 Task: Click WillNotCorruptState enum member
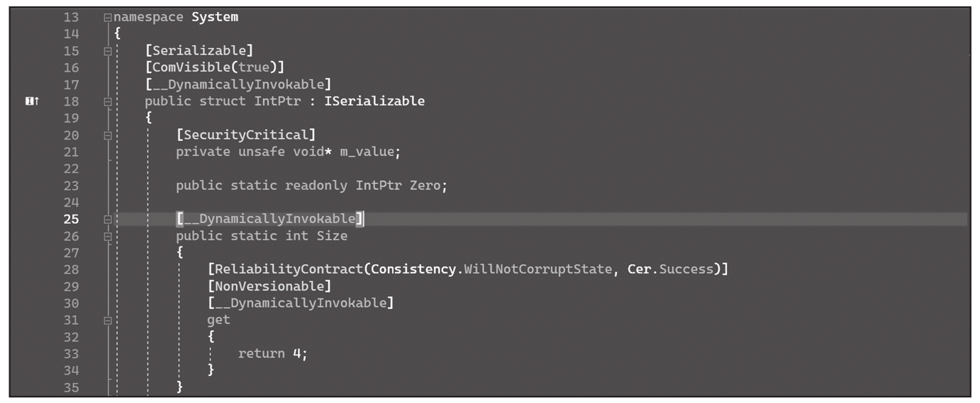pos(538,270)
